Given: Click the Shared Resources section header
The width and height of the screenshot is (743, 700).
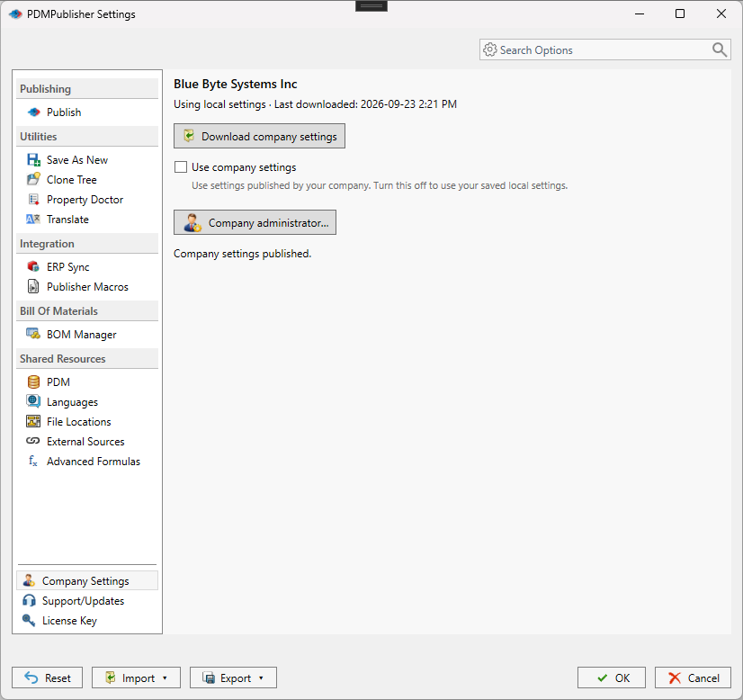Looking at the screenshot, I should [87, 359].
